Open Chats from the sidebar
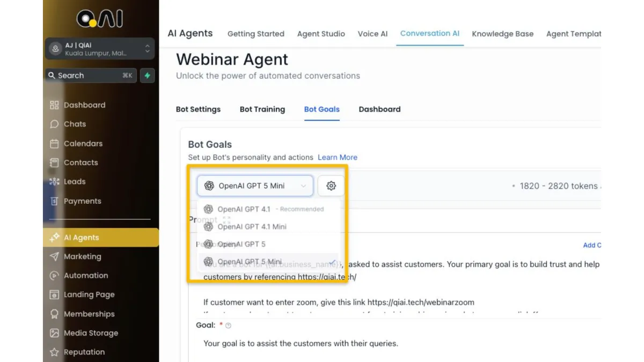The height and width of the screenshot is (362, 644). pyautogui.click(x=75, y=124)
